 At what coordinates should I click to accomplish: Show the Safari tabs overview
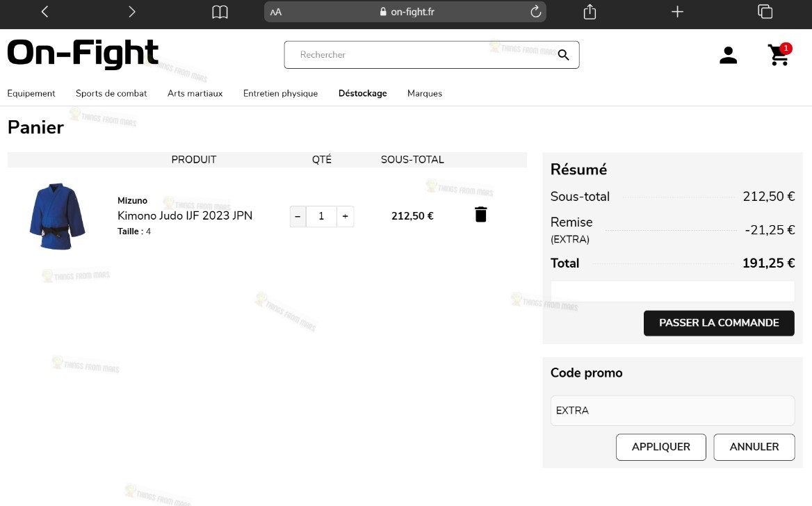[765, 11]
